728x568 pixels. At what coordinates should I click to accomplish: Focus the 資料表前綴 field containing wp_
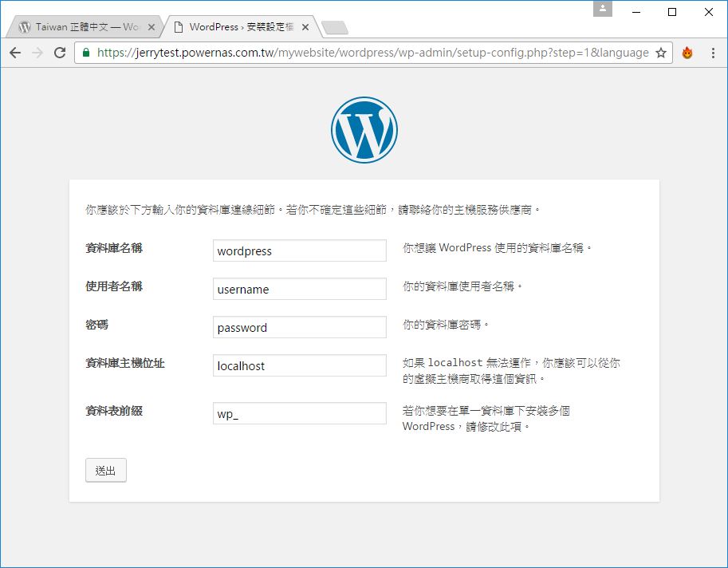(x=300, y=413)
